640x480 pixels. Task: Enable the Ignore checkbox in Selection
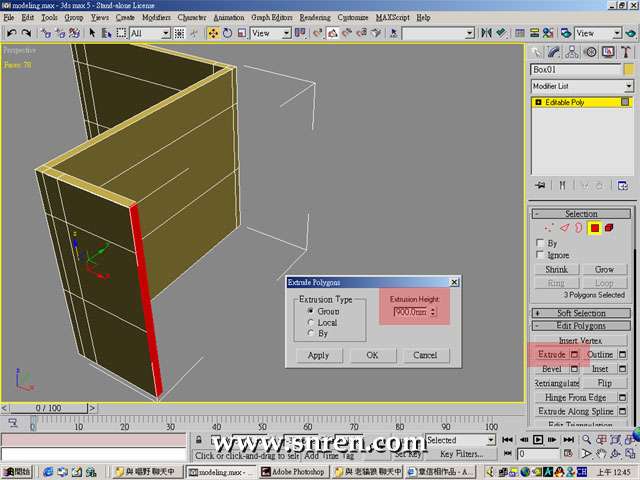click(x=540, y=255)
